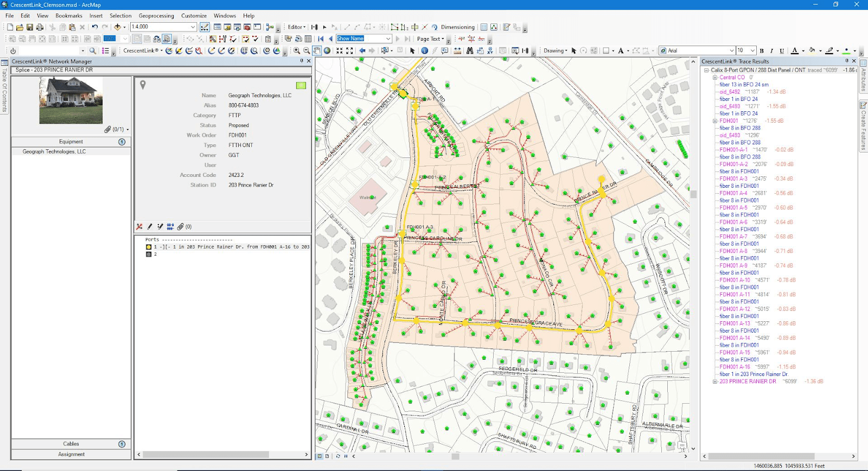
Task: Click the power icon in the CrescentLink toolbar
Action: [13, 51]
